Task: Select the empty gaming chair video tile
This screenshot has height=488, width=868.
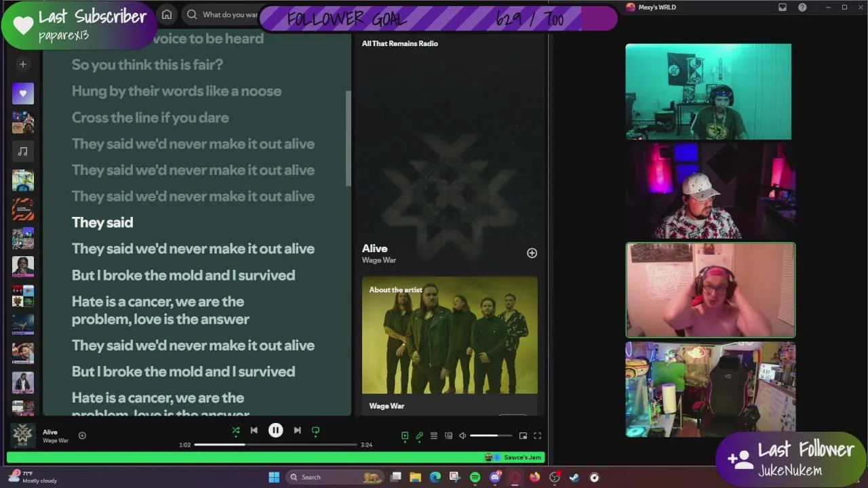Action: pos(711,390)
